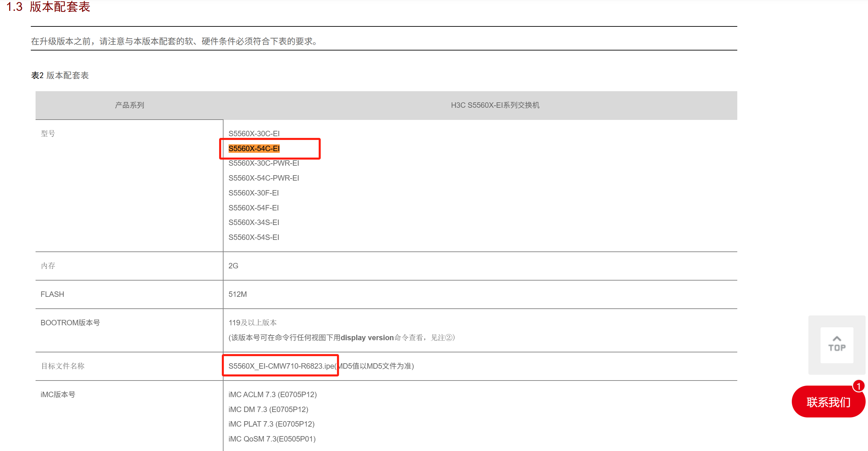Click the S5560X-54S-EI model entry
Viewport: 868px width, 451px height.
pyautogui.click(x=254, y=237)
